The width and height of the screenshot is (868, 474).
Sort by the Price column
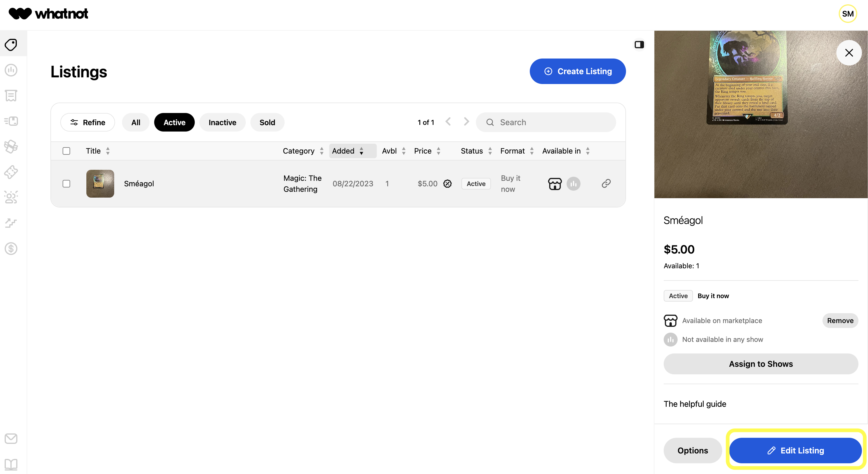(427, 151)
